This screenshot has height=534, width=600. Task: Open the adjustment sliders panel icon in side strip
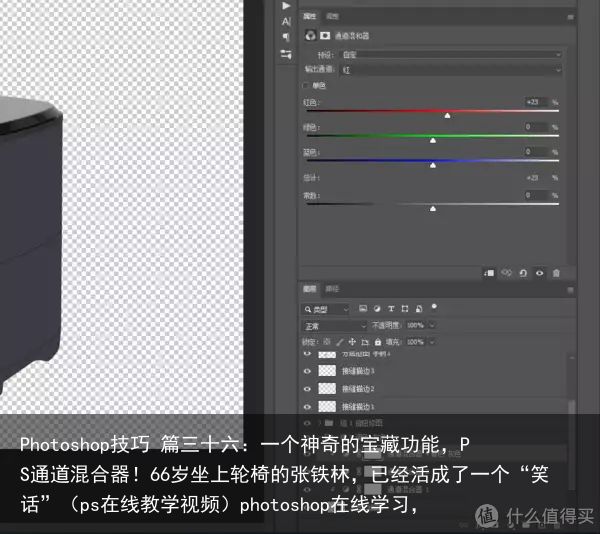(x=286, y=54)
